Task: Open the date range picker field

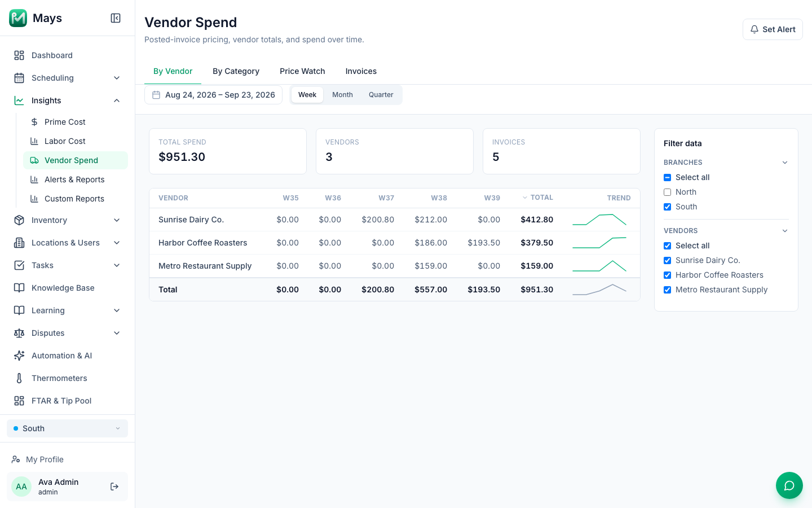Action: [x=213, y=95]
